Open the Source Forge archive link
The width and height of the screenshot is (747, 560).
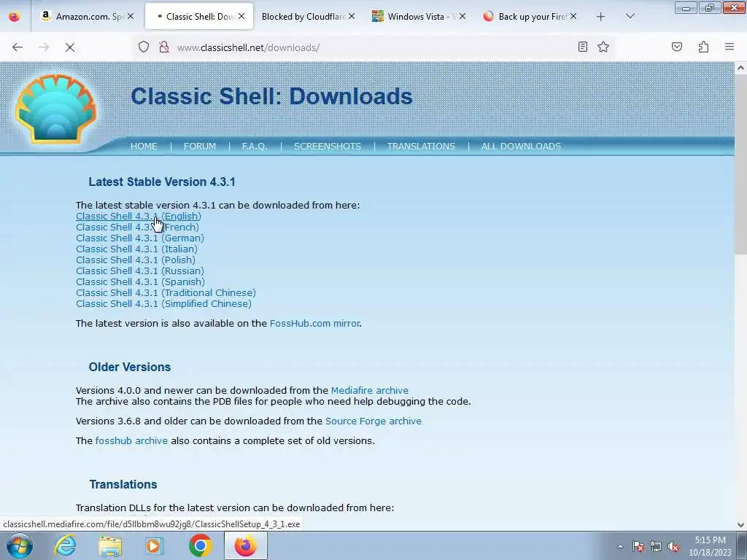coord(373,421)
